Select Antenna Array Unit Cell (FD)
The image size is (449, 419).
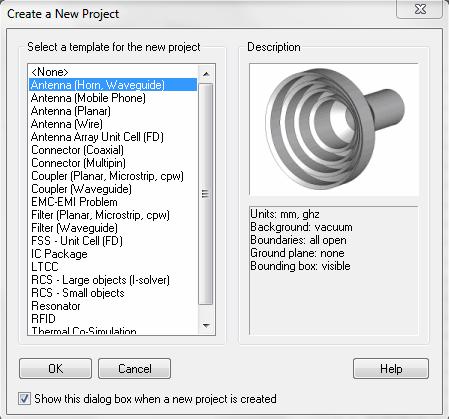coord(113,137)
